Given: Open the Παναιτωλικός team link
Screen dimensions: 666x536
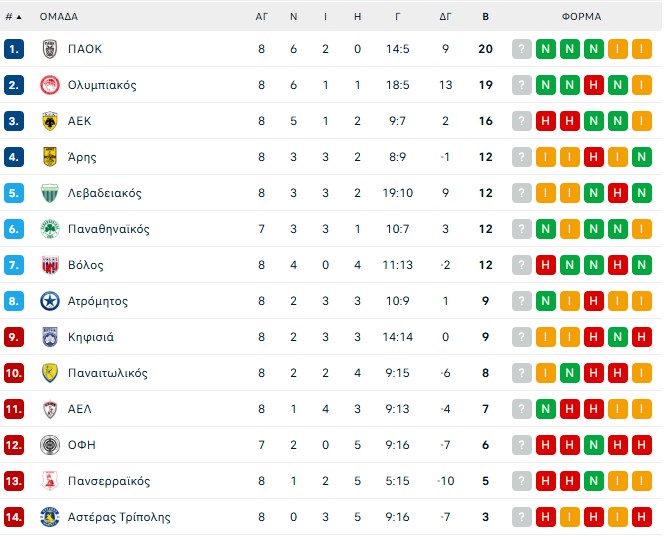Looking at the screenshot, I should 107,373.
